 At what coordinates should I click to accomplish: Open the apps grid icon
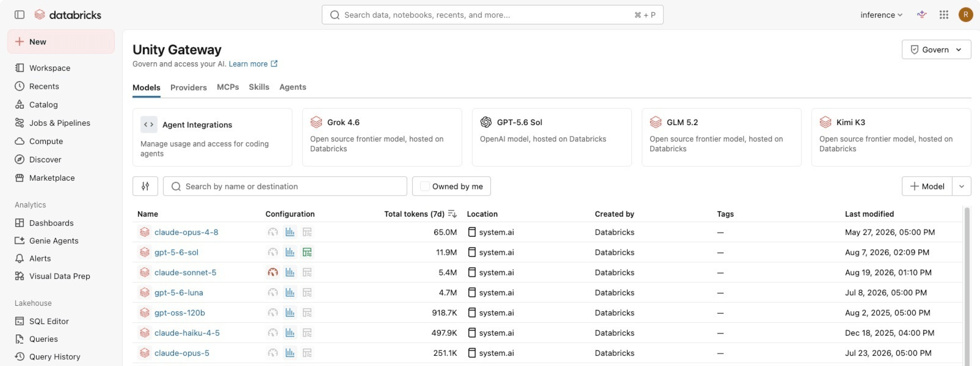tap(943, 15)
